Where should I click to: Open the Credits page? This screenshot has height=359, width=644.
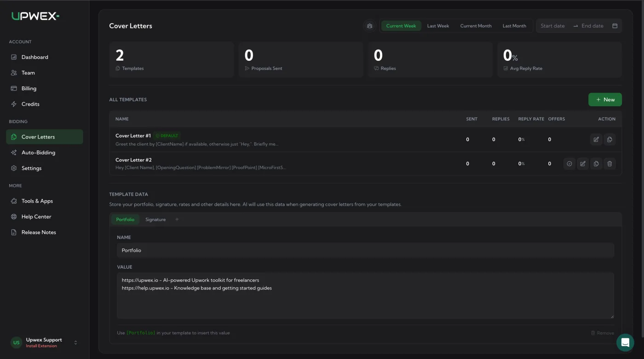(45, 104)
